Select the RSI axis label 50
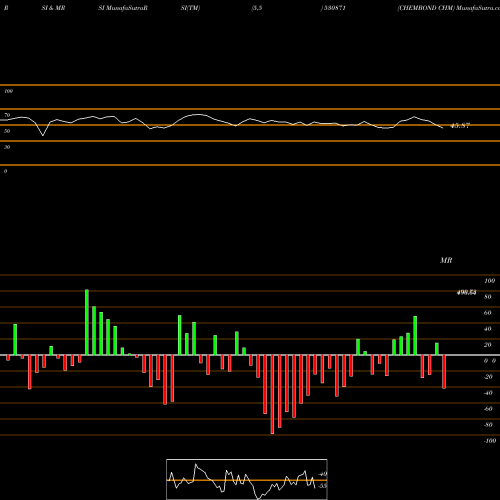The width and height of the screenshot is (500, 500). (x=7, y=131)
